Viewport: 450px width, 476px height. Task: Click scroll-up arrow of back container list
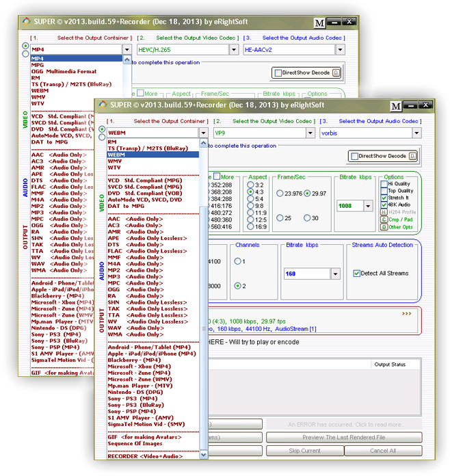click(x=127, y=59)
